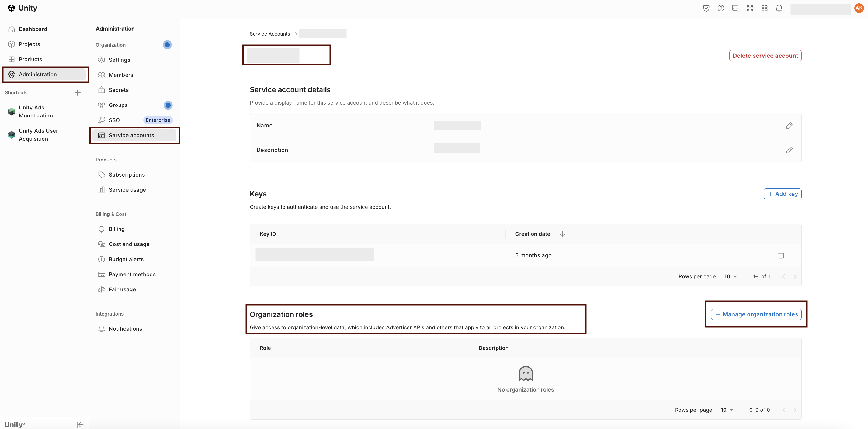Sort keys by Creation date arrow
This screenshot has height=429, width=868.
coord(563,234)
